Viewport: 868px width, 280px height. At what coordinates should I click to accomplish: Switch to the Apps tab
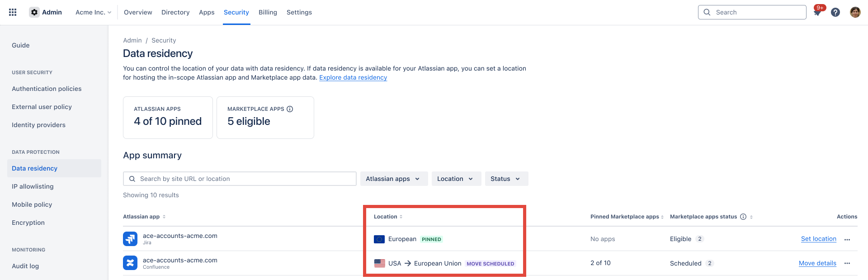point(207,12)
